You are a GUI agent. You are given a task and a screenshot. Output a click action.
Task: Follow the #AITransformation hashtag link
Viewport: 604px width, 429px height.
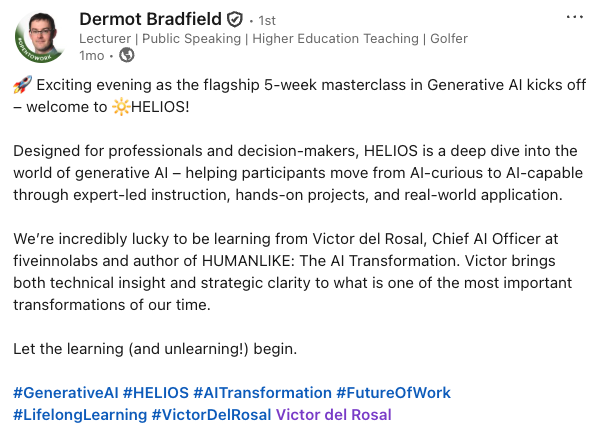pyautogui.click(x=262, y=393)
